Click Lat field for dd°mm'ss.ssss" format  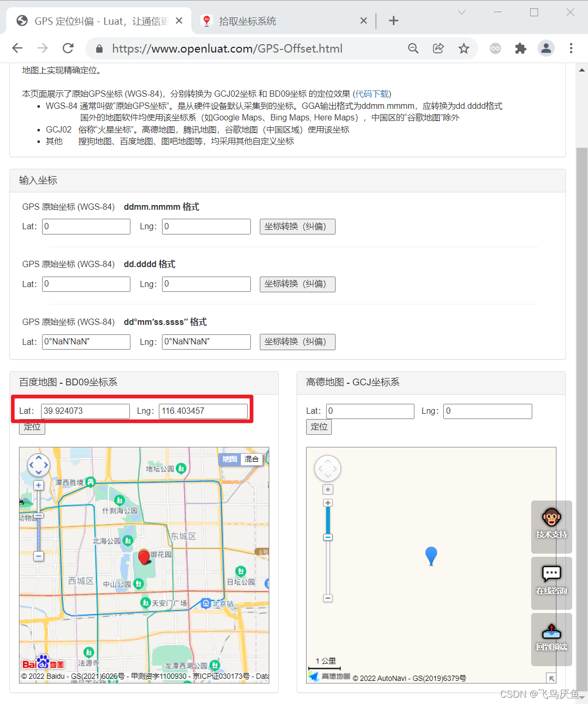pos(86,342)
